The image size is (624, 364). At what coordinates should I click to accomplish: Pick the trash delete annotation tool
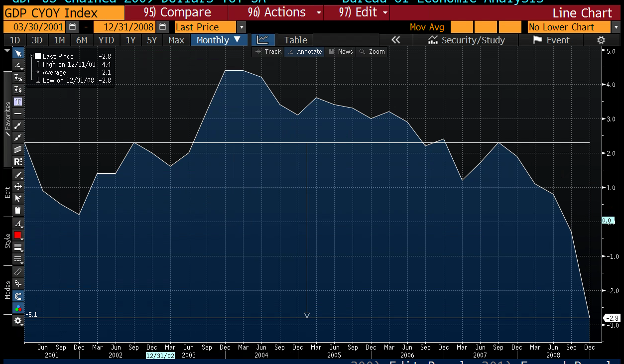point(18,210)
